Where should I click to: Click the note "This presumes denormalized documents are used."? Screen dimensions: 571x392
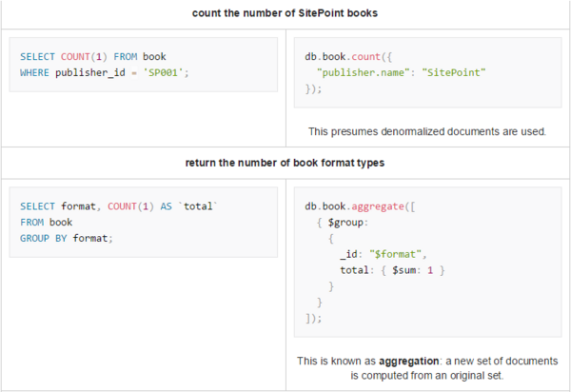click(427, 131)
